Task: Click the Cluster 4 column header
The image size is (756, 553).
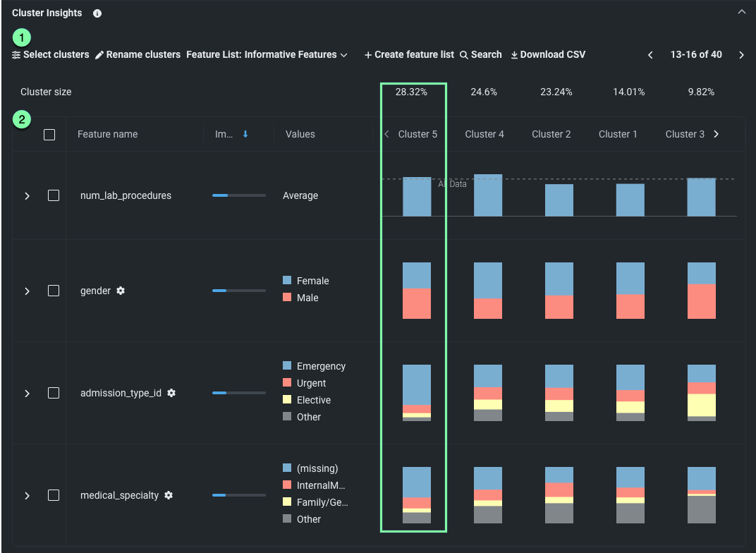Action: 484,134
